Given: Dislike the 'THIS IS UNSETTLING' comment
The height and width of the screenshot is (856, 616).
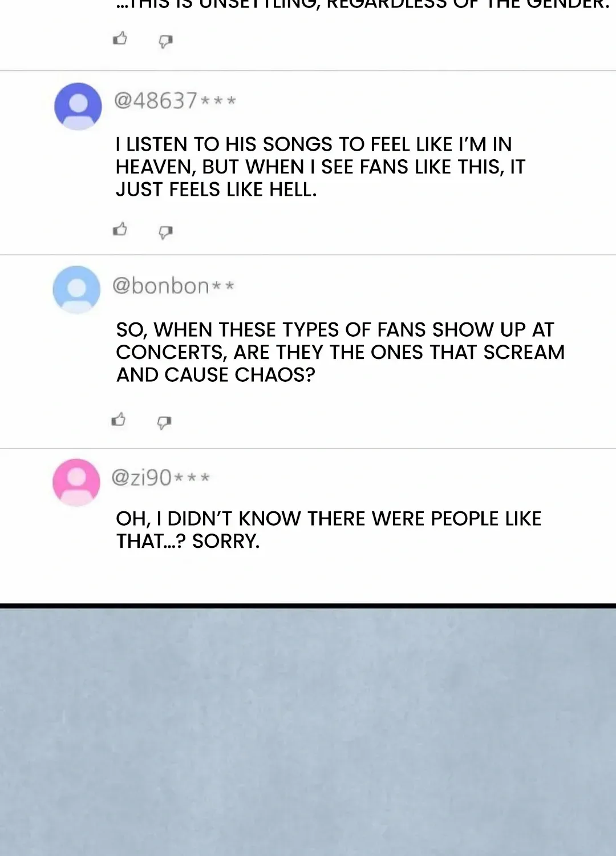Looking at the screenshot, I should pyautogui.click(x=165, y=41).
